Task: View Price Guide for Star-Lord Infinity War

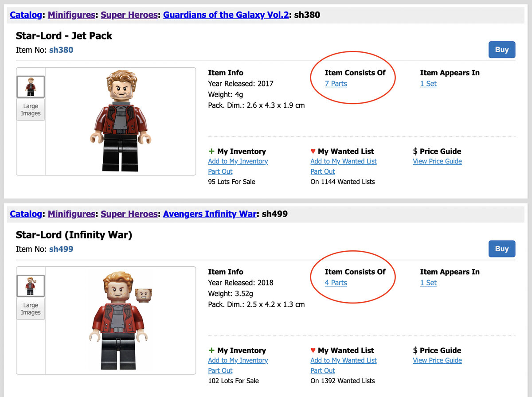Action: click(x=437, y=360)
